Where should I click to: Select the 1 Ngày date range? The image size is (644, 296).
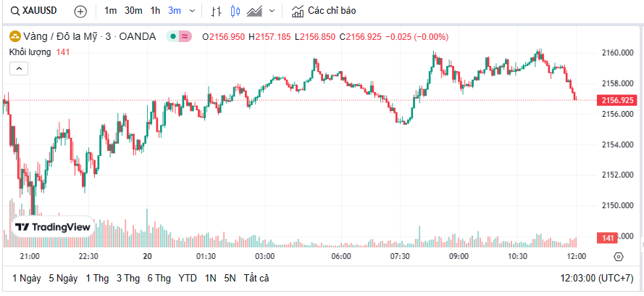coord(26,278)
